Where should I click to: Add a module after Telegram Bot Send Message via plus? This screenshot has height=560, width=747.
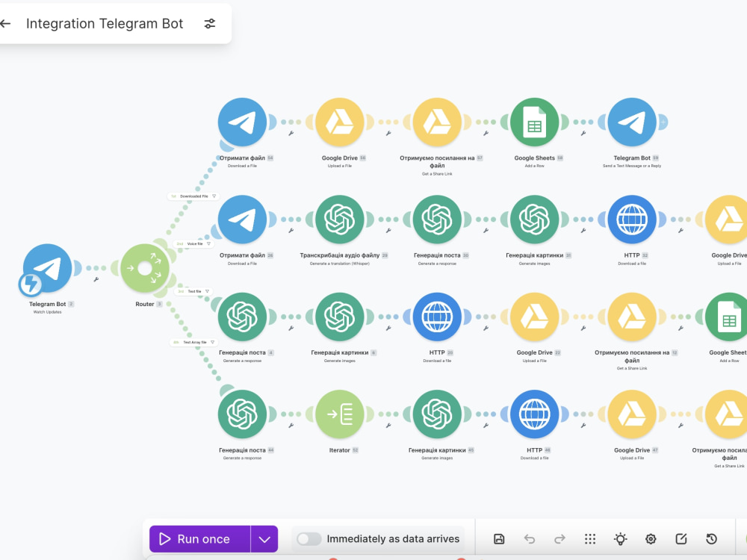(x=663, y=122)
